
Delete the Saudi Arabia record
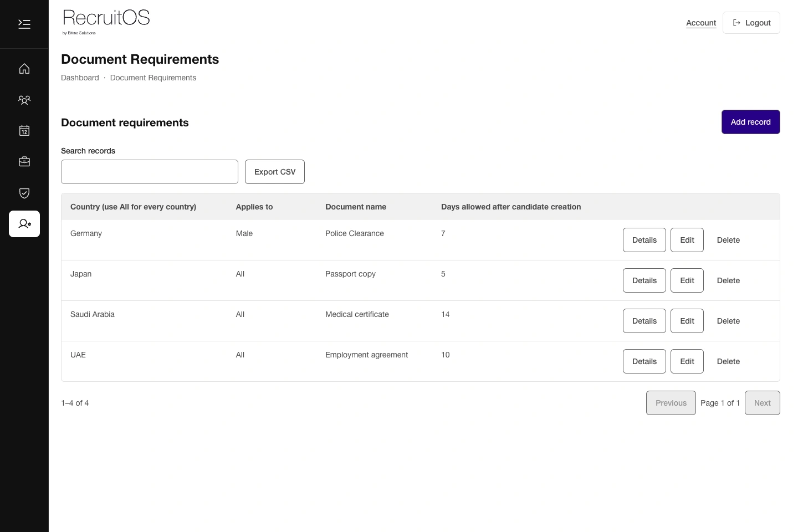click(728, 321)
